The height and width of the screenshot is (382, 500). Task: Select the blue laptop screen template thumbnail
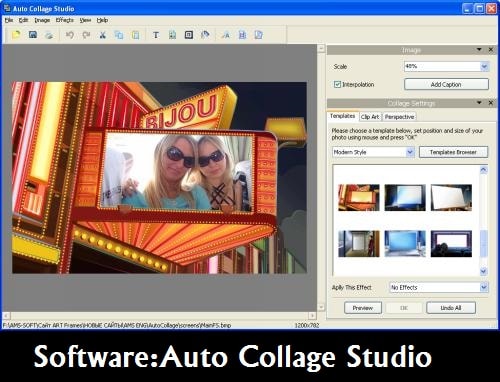(405, 244)
